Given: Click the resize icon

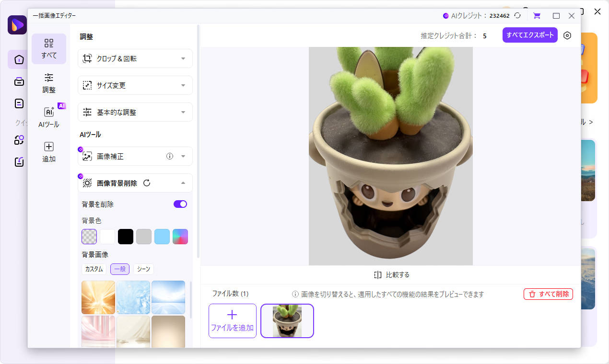Looking at the screenshot, I should [87, 85].
